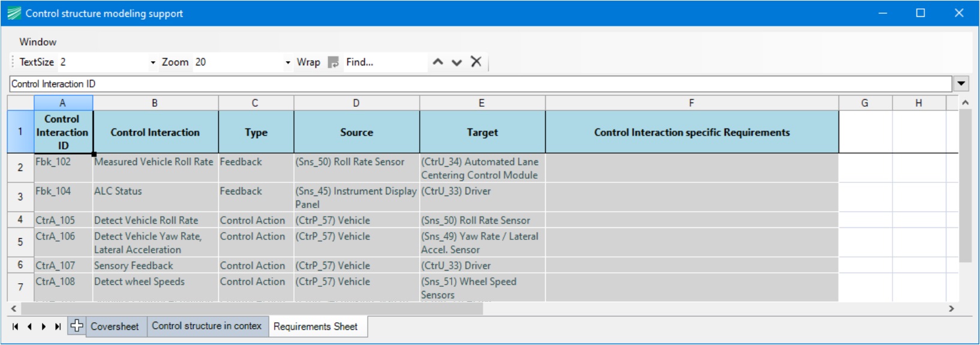Viewport: 980px width, 345px height.
Task: Expand the formula bar dropdown arrow
Action: pos(961,84)
